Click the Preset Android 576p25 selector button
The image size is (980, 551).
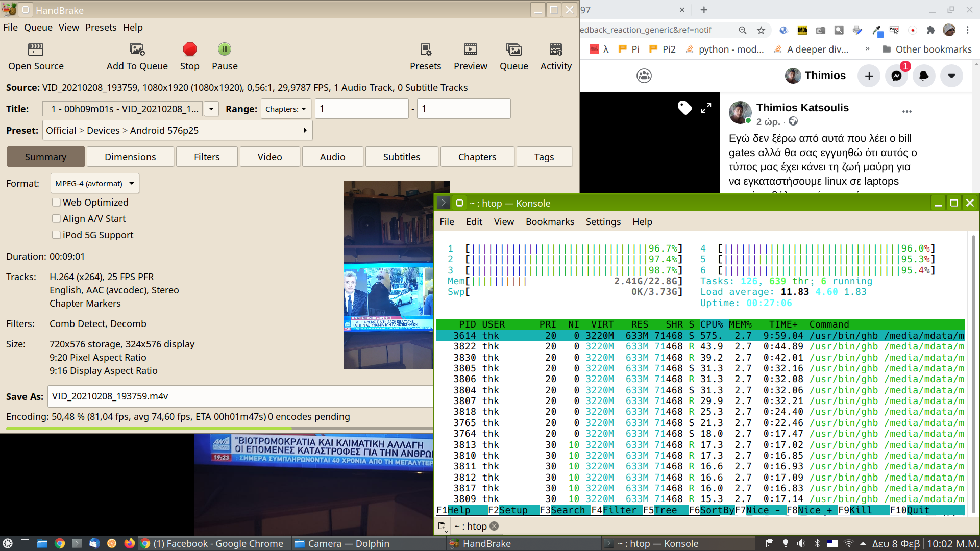[178, 131]
